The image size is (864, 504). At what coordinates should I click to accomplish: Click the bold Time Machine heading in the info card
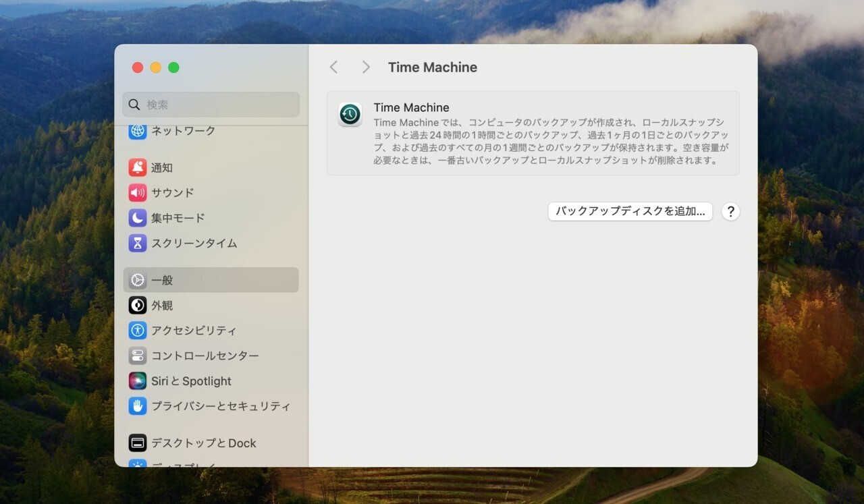pos(412,107)
